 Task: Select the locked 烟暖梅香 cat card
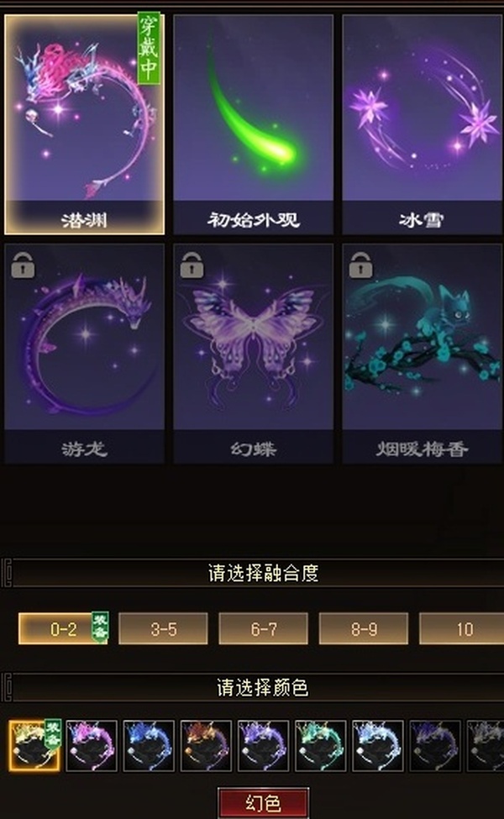(422, 353)
